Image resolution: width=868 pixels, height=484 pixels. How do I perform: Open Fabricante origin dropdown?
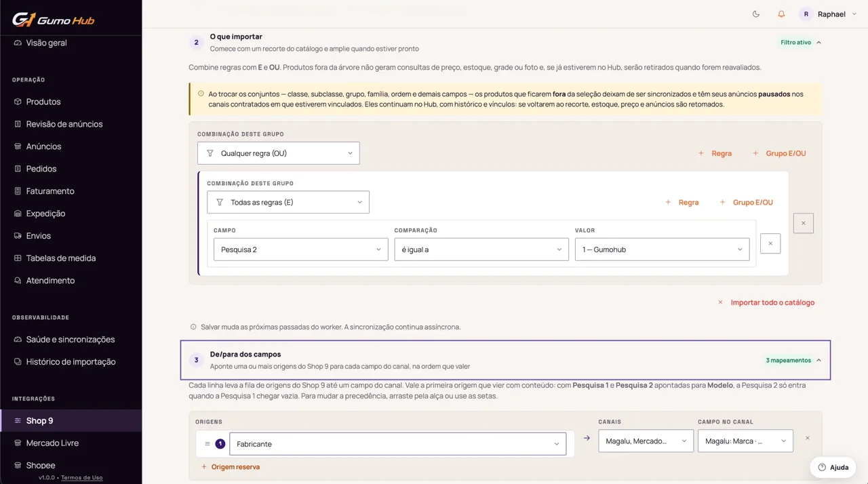[x=398, y=444]
